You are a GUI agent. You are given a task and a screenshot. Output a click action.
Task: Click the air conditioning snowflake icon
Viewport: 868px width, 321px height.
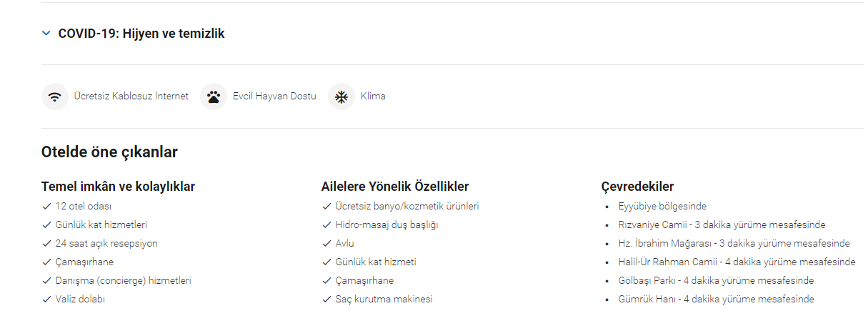click(341, 97)
